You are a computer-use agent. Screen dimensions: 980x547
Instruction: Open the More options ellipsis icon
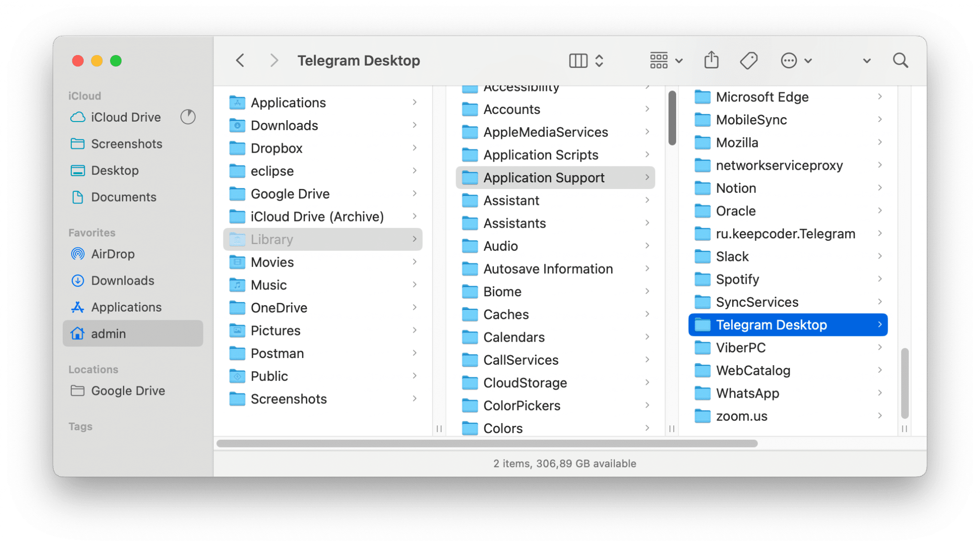(790, 60)
